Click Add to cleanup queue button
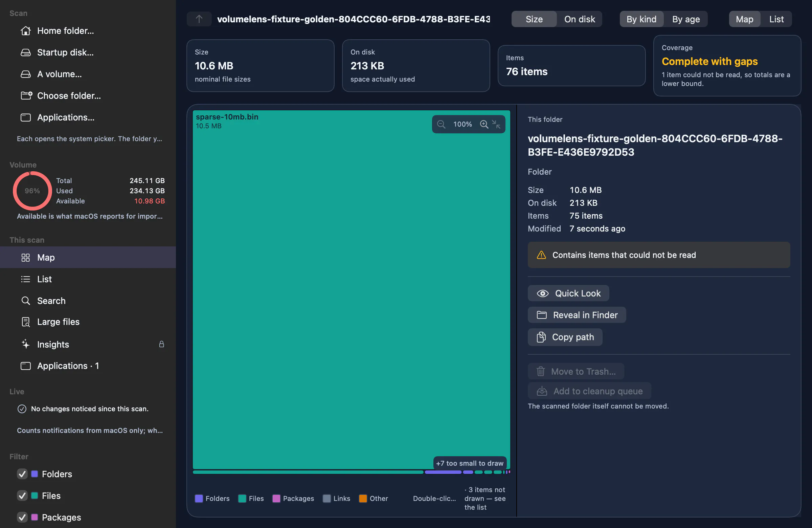 click(589, 391)
